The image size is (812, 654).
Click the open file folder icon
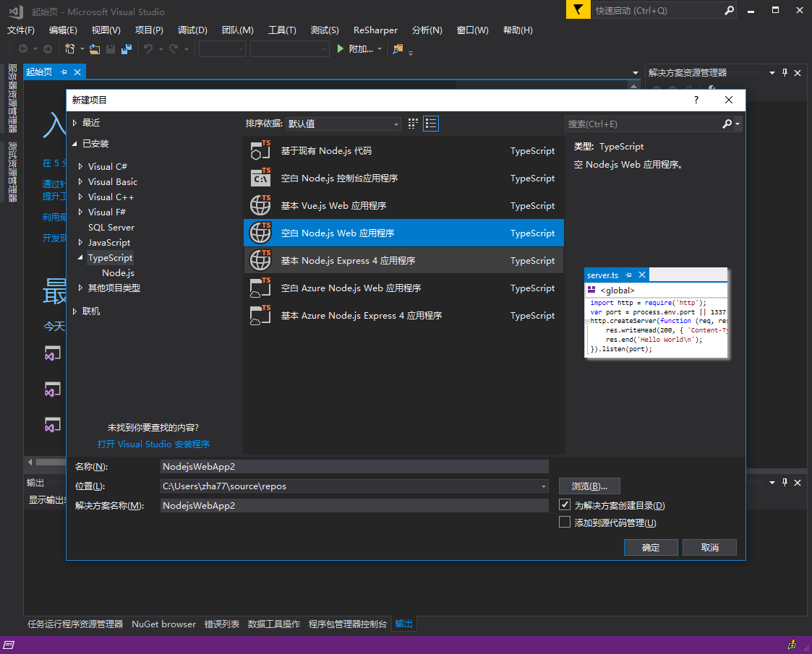pos(95,48)
